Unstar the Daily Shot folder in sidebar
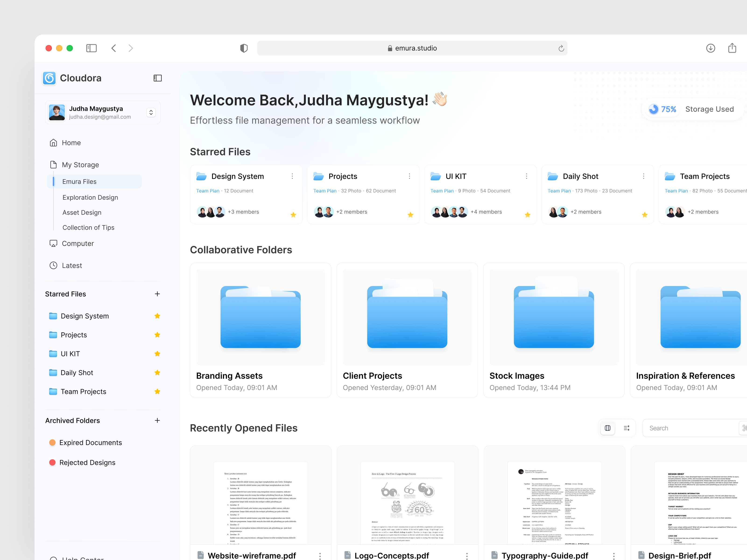Image resolution: width=747 pixels, height=560 pixels. click(x=157, y=372)
